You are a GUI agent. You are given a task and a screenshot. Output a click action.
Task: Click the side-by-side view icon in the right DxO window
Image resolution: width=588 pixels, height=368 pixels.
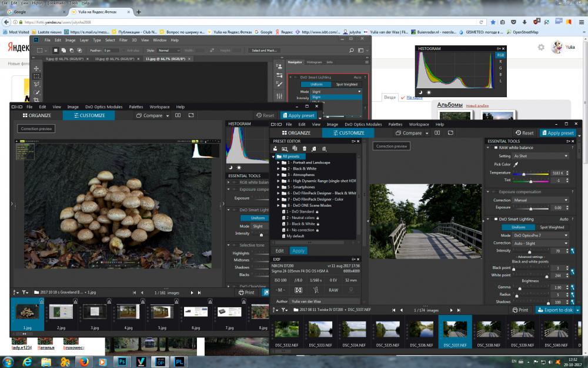coord(437,133)
